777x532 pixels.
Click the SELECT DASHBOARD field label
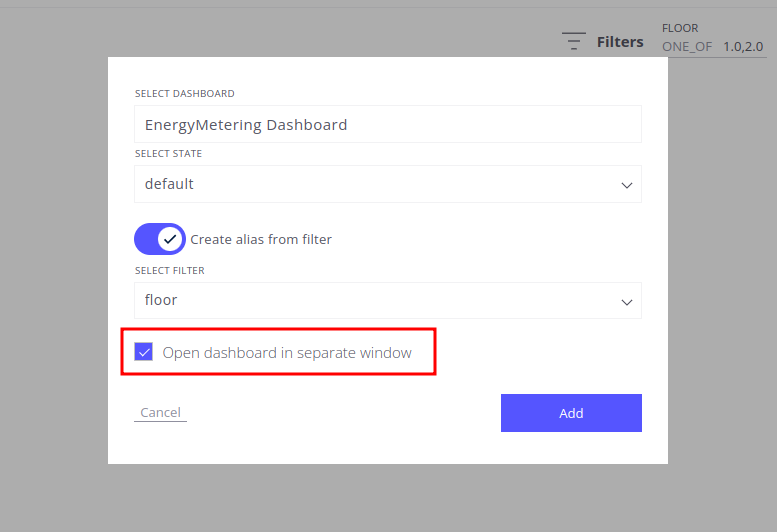185,94
